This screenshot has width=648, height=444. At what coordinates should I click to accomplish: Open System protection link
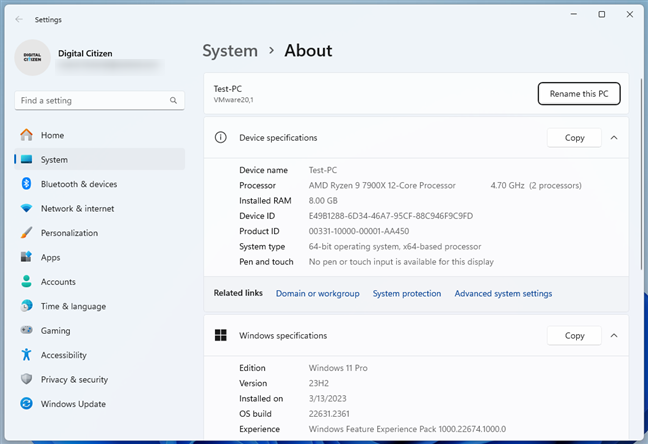(x=407, y=293)
